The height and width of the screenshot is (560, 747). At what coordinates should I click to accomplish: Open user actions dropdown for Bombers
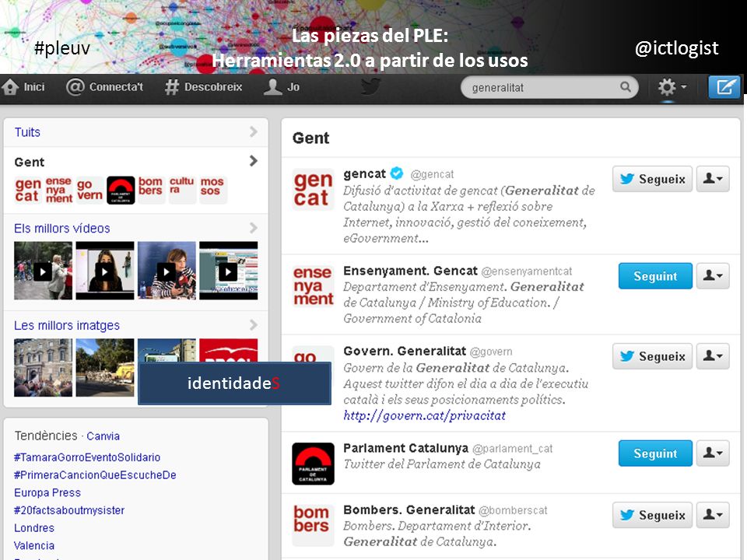(713, 515)
